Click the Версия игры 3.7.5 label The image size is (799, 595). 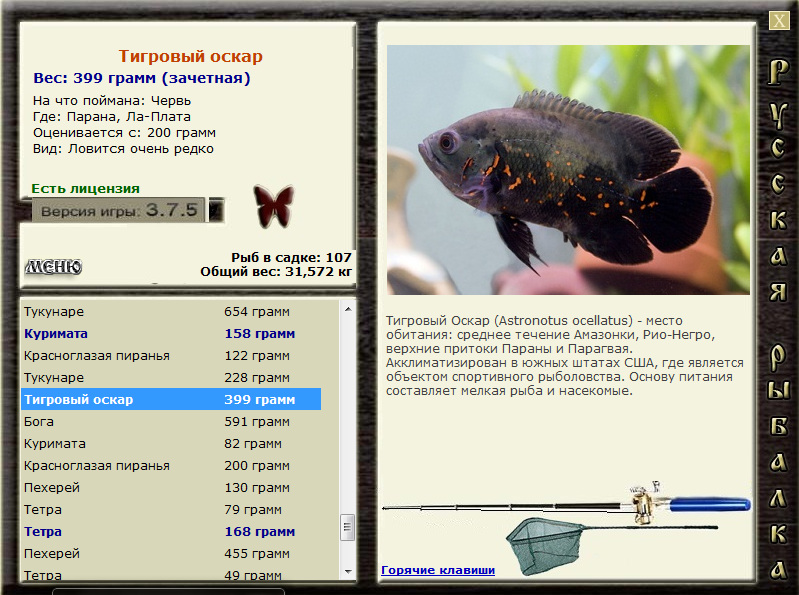119,210
